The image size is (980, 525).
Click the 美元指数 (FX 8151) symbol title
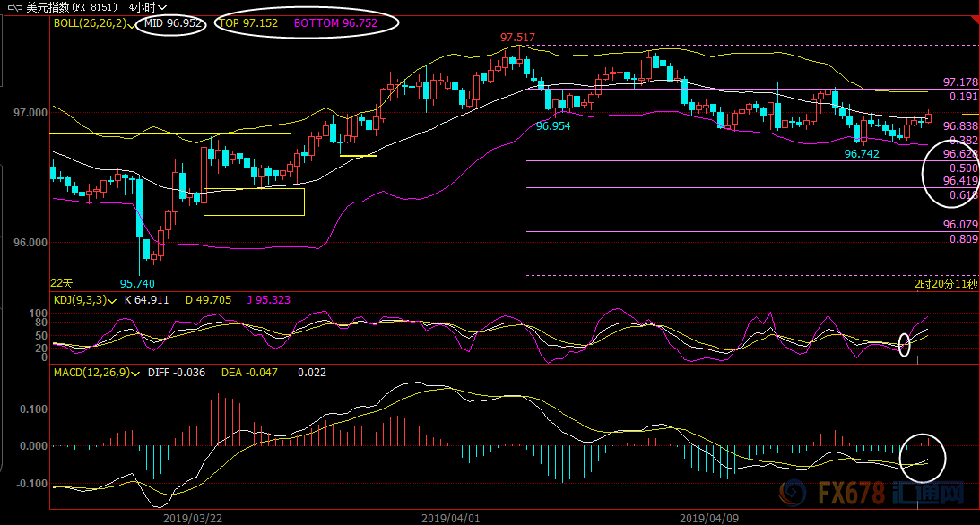tap(74, 7)
